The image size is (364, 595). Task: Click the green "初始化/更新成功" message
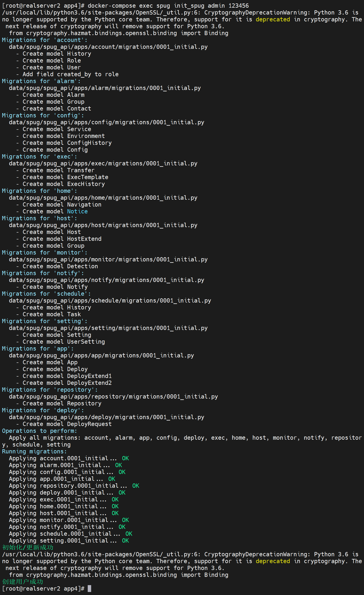tap(27, 547)
